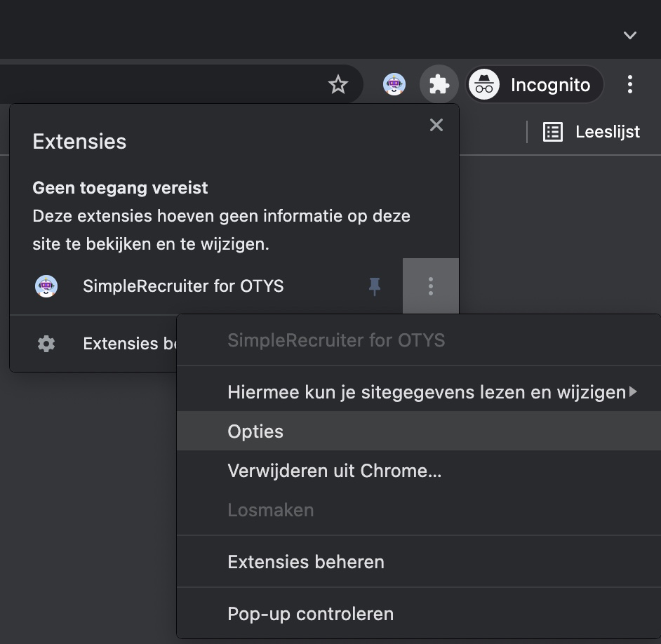Image resolution: width=661 pixels, height=644 pixels.
Task: Select 'Verwijderen uit Chrome...' menu entry
Action: (419, 470)
